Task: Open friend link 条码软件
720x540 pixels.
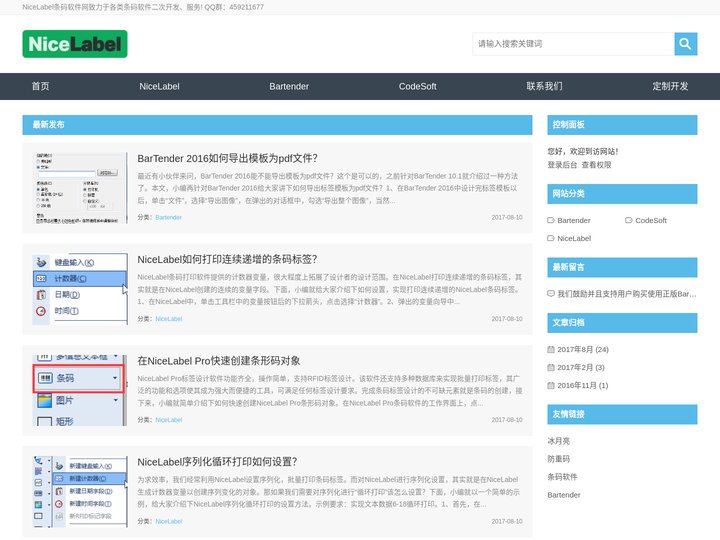Action: tap(562, 477)
